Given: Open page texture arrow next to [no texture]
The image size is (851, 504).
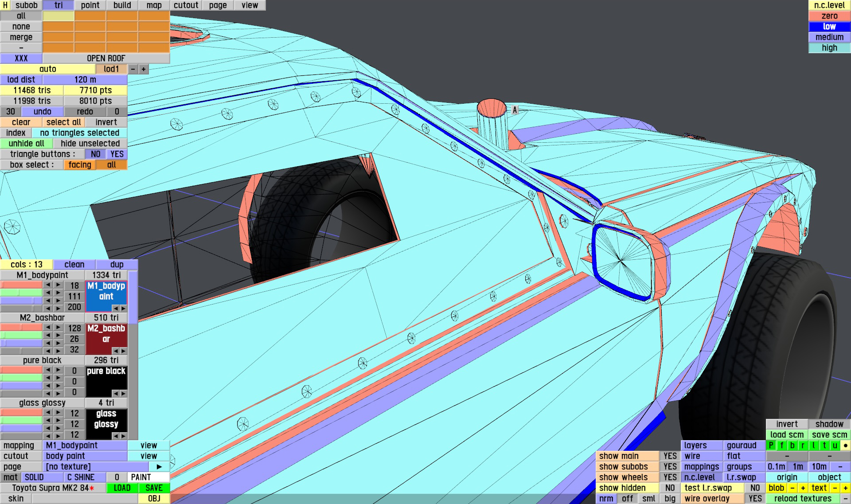Looking at the screenshot, I should coord(159,467).
